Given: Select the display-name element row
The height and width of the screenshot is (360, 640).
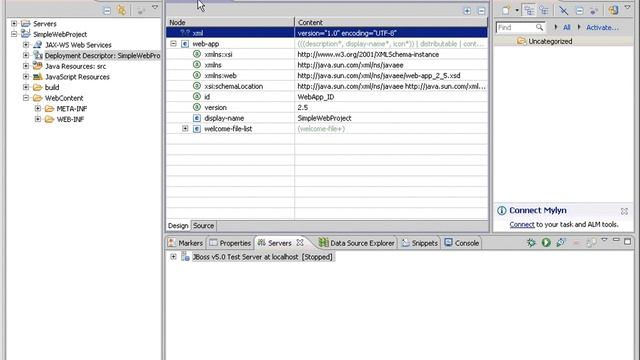Looking at the screenshot, I should pyautogui.click(x=327, y=118).
